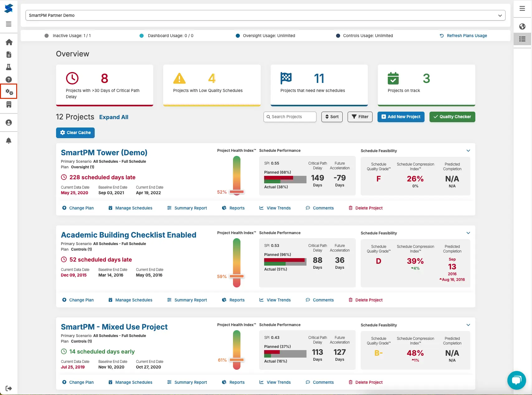Click the 59% health index marker

click(x=237, y=276)
